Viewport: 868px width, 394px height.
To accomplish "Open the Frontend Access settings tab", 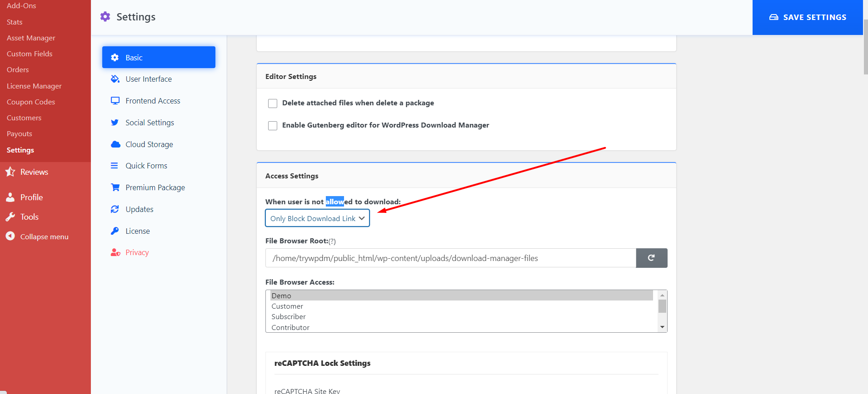I will (x=159, y=101).
